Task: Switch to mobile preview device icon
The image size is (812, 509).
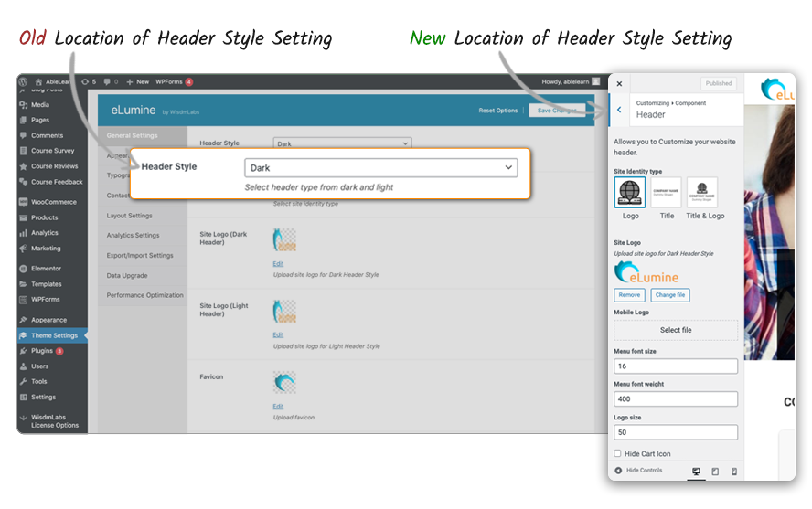Action: 733,472
